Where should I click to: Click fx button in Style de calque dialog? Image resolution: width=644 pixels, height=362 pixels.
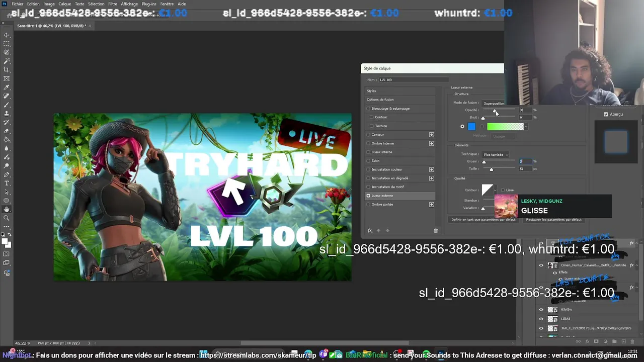(370, 231)
